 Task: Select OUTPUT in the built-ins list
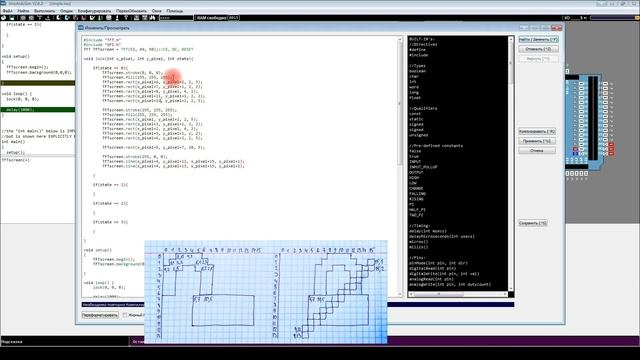(416, 172)
